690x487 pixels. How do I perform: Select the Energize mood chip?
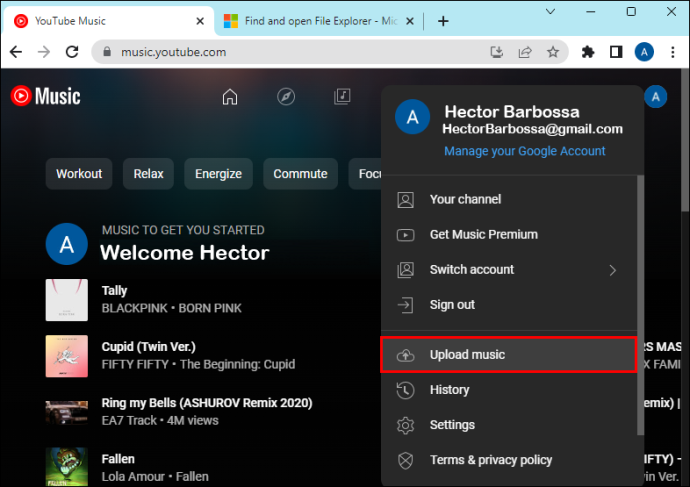(218, 174)
